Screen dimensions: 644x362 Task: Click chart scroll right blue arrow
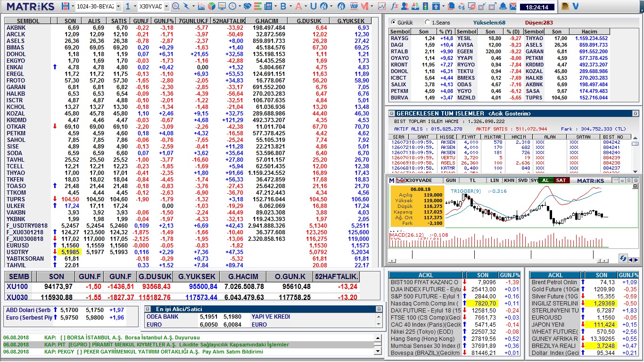[x=636, y=260]
